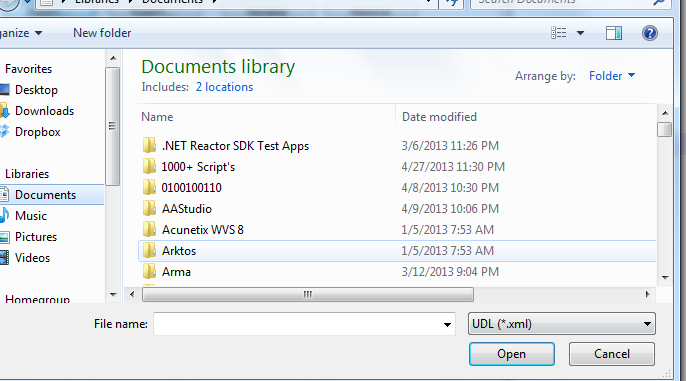The image size is (686, 381).
Task: Open the Arrange by Folder dropdown
Action: [x=612, y=76]
